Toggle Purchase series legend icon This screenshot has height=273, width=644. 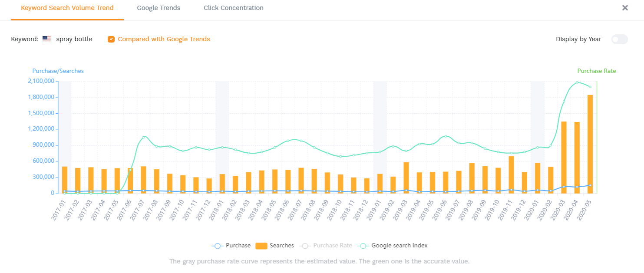tap(218, 246)
